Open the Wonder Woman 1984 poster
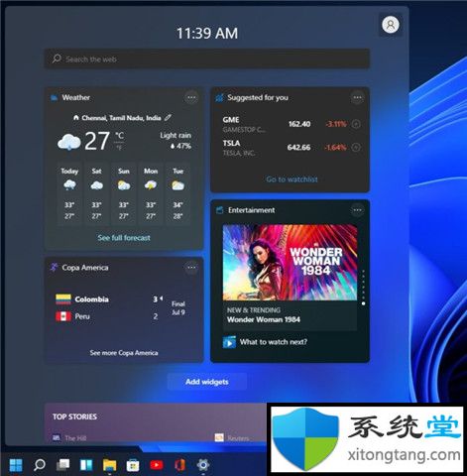Image resolution: width=467 pixels, height=476 pixels. pos(290,262)
